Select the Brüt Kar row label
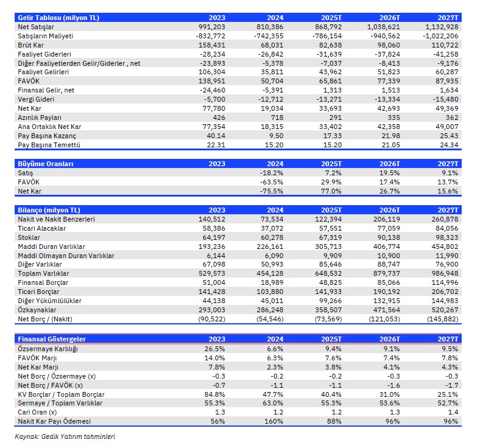The height and width of the screenshot is (448, 483). coord(31,44)
